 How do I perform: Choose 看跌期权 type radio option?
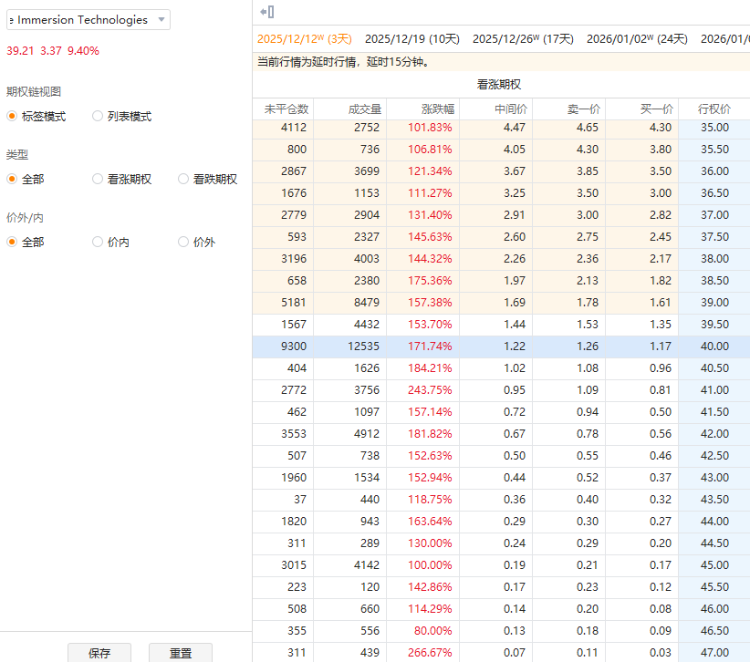coord(184,179)
